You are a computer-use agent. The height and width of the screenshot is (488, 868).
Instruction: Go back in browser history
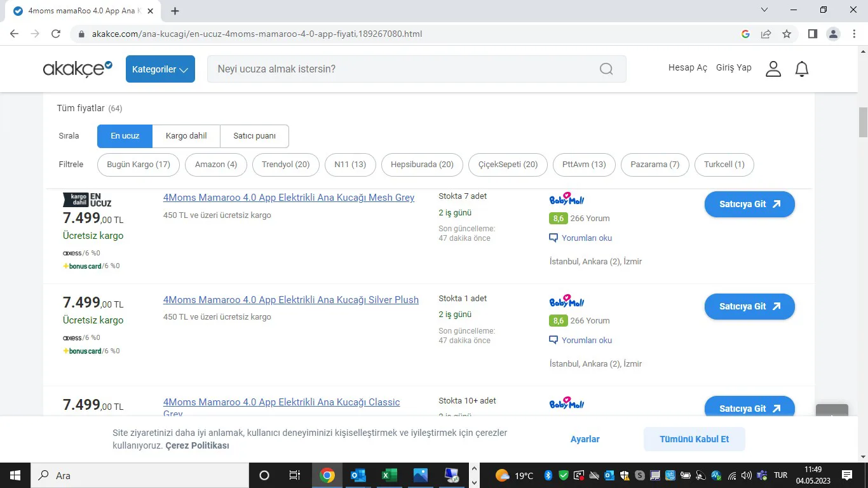pyautogui.click(x=15, y=34)
